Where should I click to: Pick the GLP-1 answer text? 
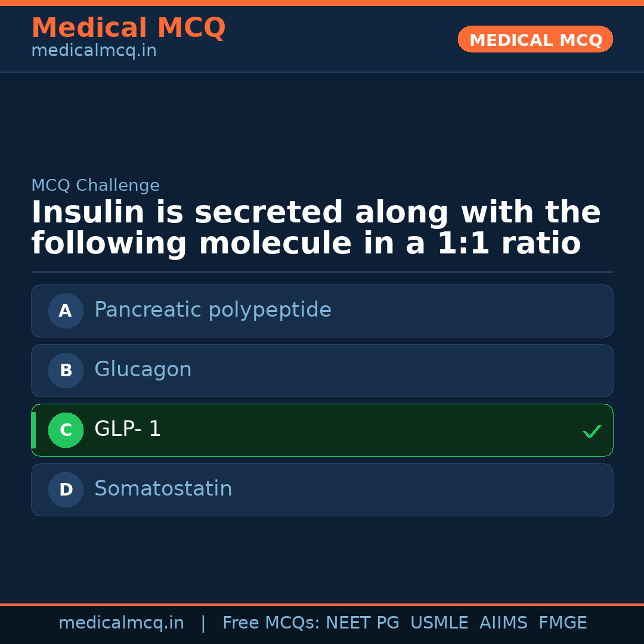(x=128, y=429)
